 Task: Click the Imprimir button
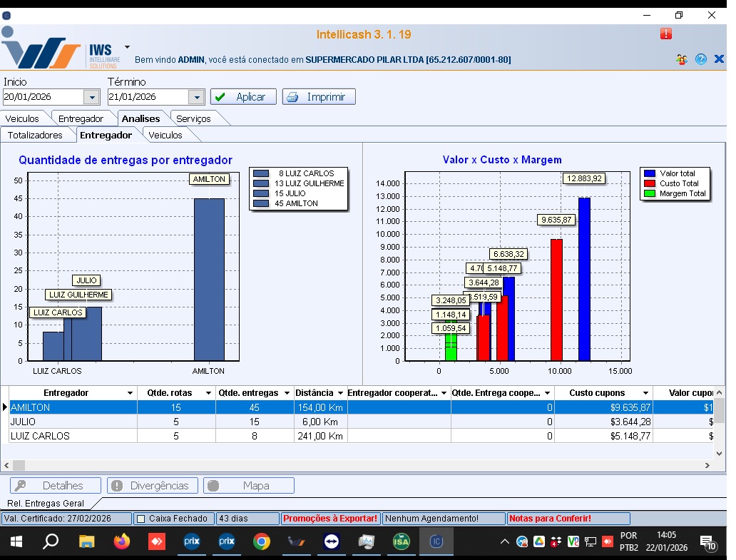319,97
